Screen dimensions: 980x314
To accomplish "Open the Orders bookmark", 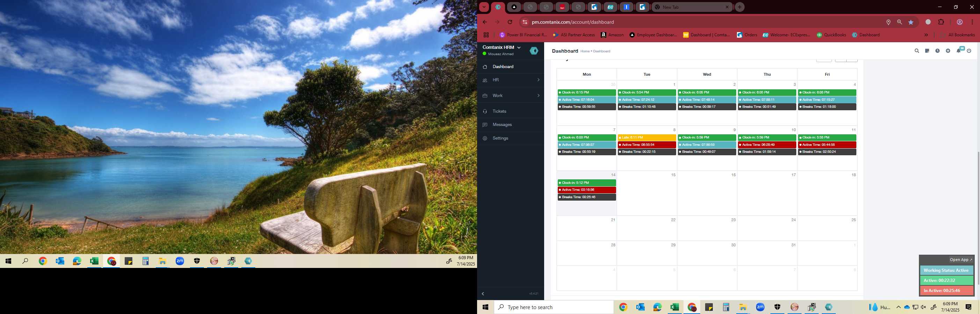I will point(747,35).
